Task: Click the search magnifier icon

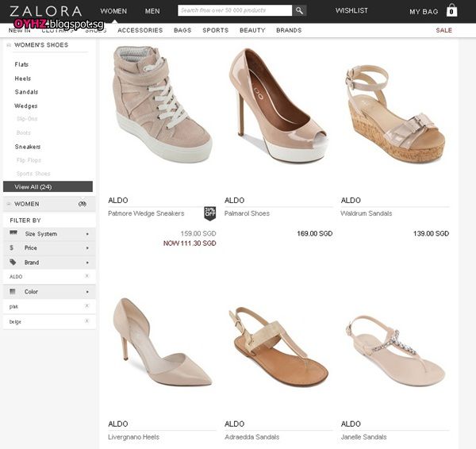Action: tap(299, 10)
